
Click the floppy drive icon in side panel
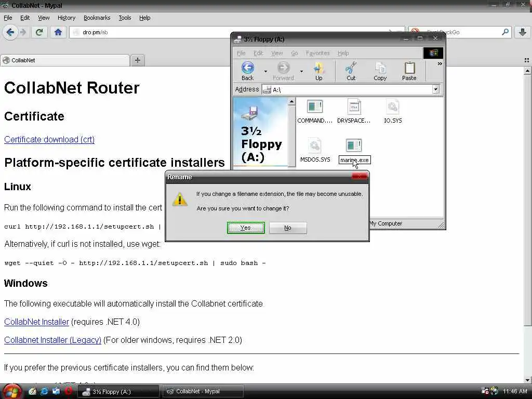(x=250, y=113)
